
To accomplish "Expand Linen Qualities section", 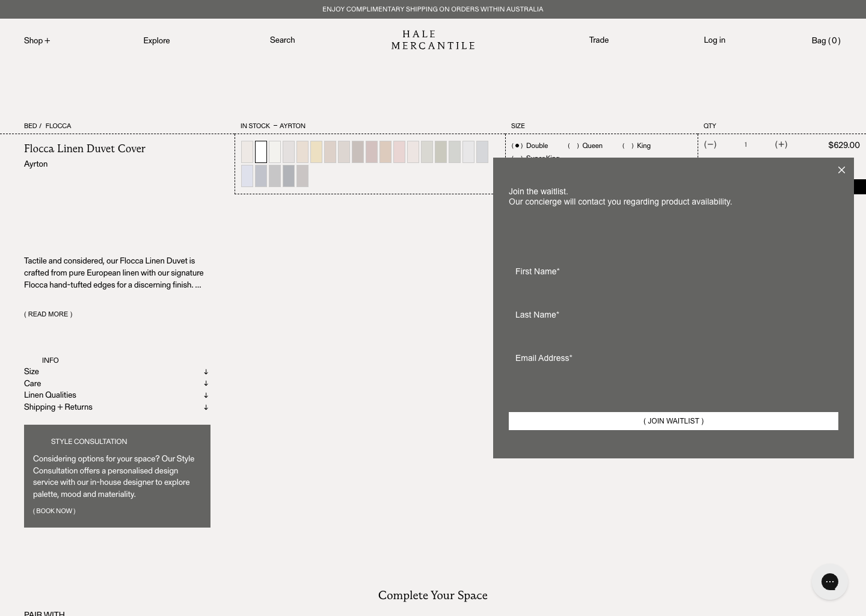I will click(x=116, y=395).
